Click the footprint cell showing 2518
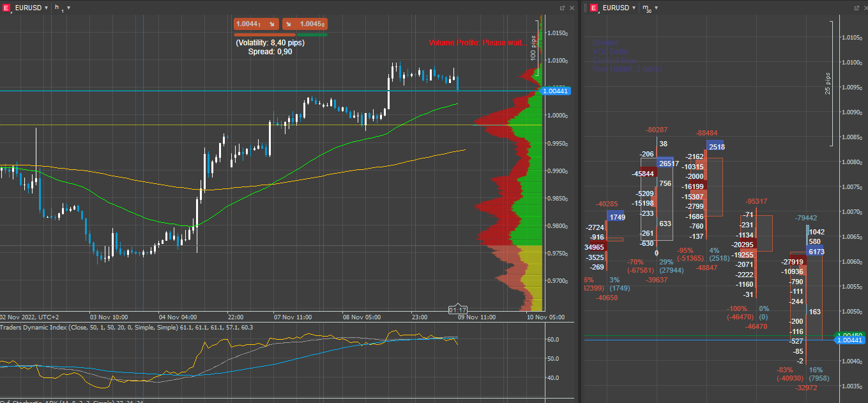868x403 pixels. (715, 147)
